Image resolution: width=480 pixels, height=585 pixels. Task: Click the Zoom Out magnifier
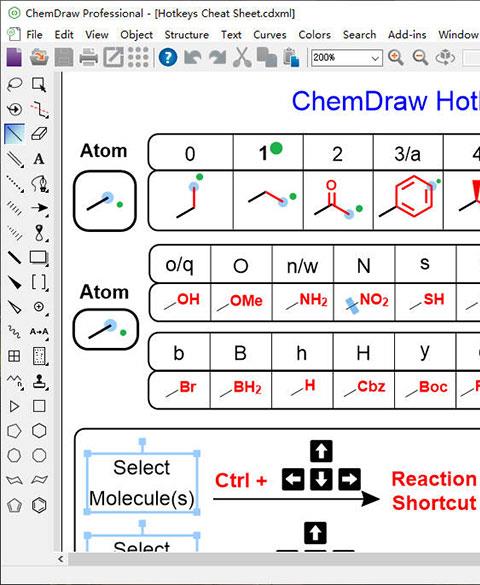(420, 57)
